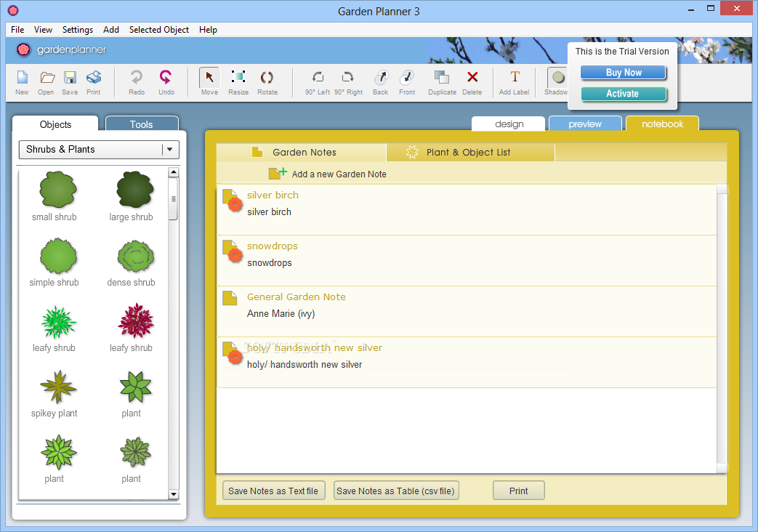This screenshot has width=758, height=532.
Task: Click the objects list scroll up arrow
Action: 174,172
